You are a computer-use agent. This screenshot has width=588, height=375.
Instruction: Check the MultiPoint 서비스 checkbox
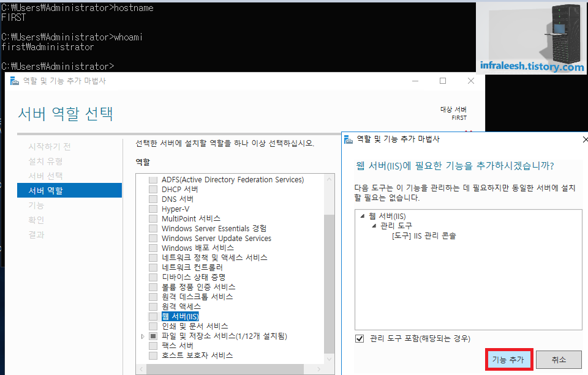[x=153, y=219]
